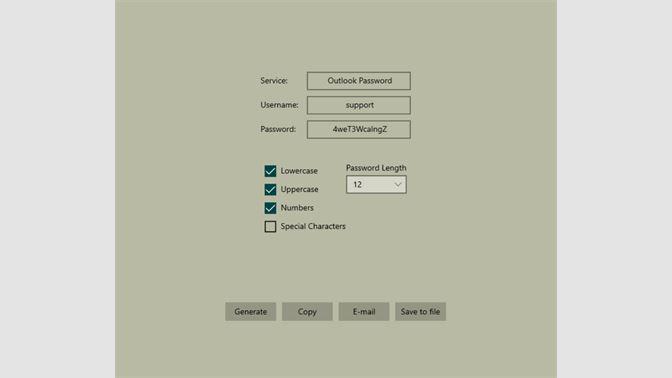Toggle the Numbers checkbox off
This screenshot has height=378, width=672.
[x=270, y=208]
